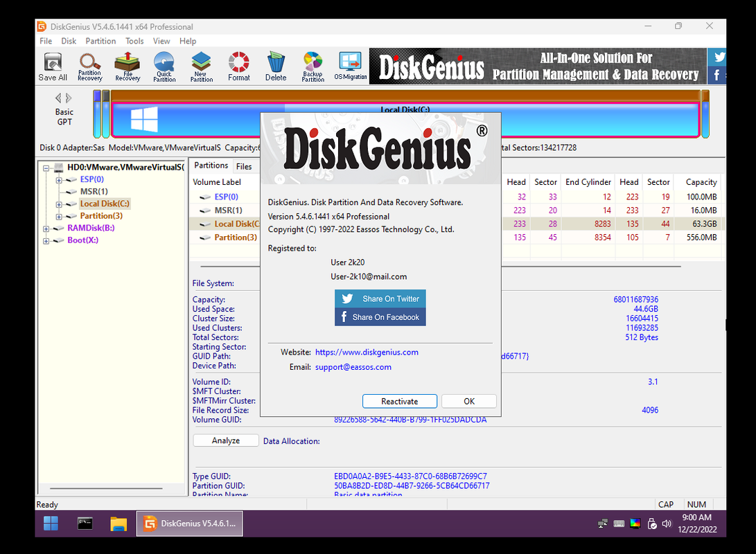Click Windows logo on disk map
The height and width of the screenshot is (554, 756).
point(144,119)
